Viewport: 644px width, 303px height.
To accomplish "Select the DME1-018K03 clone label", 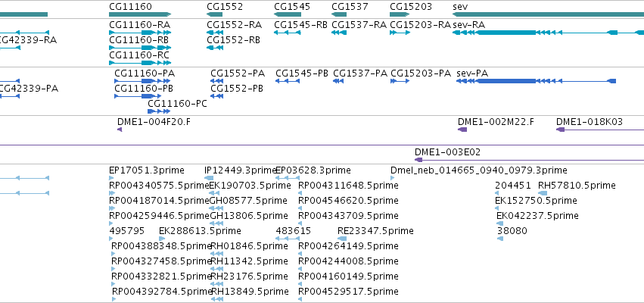I will tap(590, 122).
